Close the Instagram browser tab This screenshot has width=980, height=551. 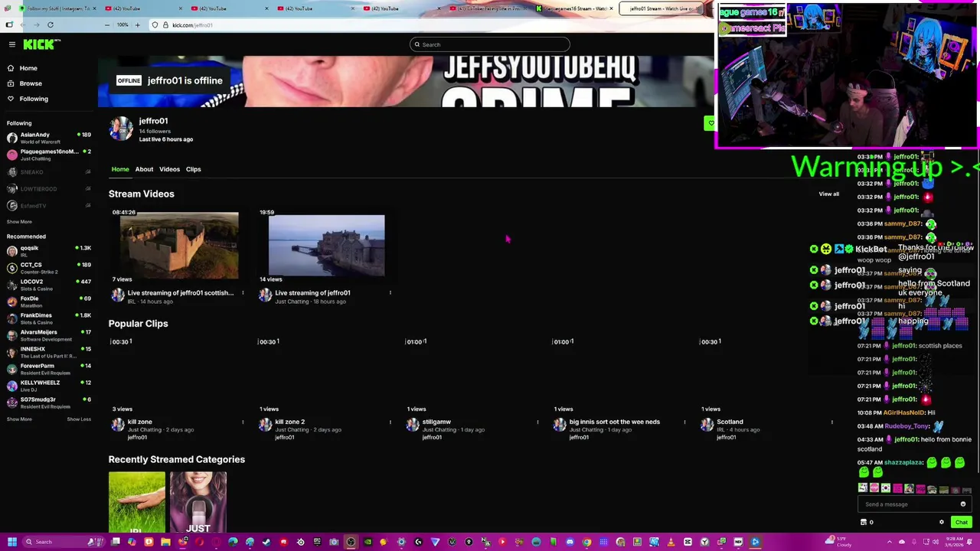pyautogui.click(x=93, y=8)
